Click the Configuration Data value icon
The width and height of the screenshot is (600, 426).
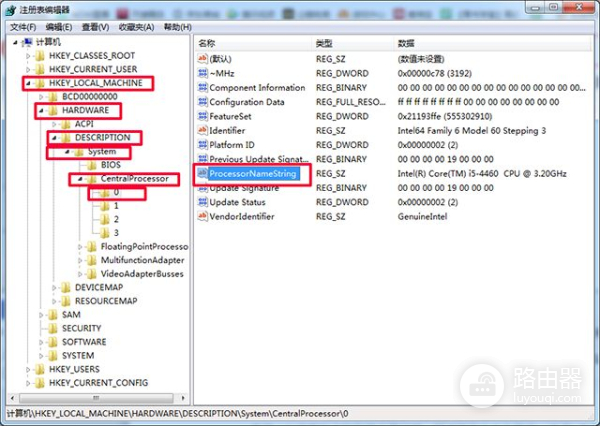[202, 101]
